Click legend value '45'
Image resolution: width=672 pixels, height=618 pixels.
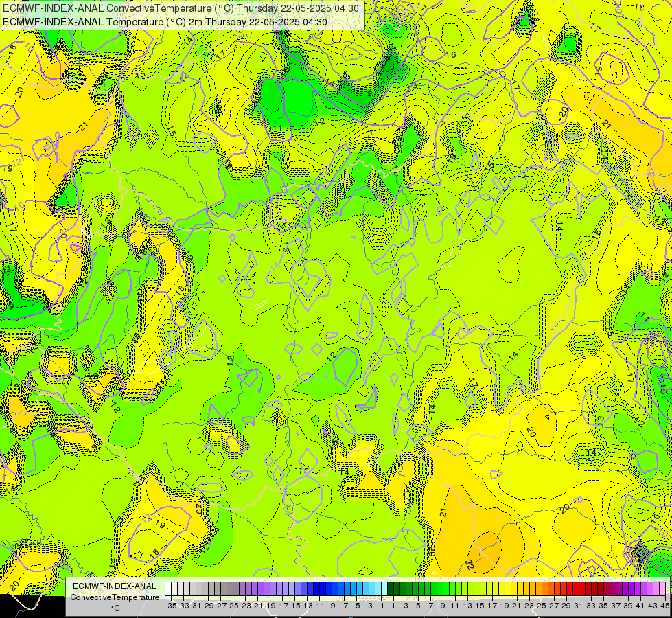[x=664, y=606]
